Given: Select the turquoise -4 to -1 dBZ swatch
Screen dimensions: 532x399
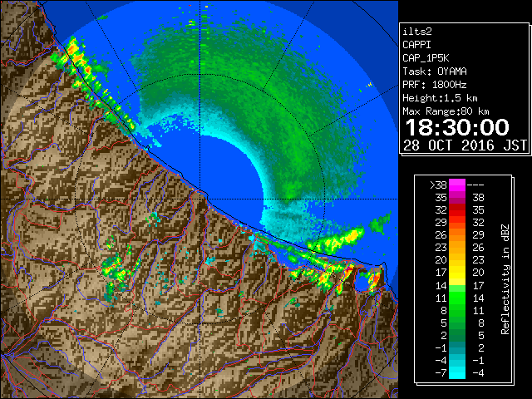Looking at the screenshot, I should coord(457,361).
